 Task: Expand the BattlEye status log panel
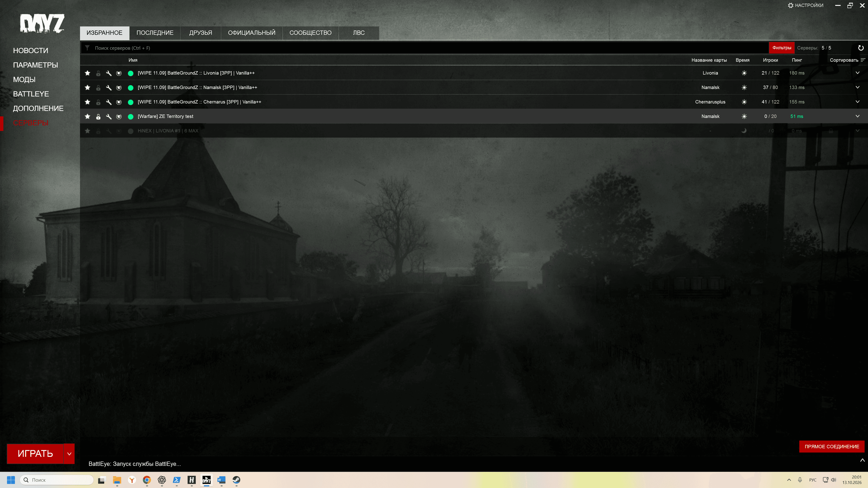(x=862, y=460)
